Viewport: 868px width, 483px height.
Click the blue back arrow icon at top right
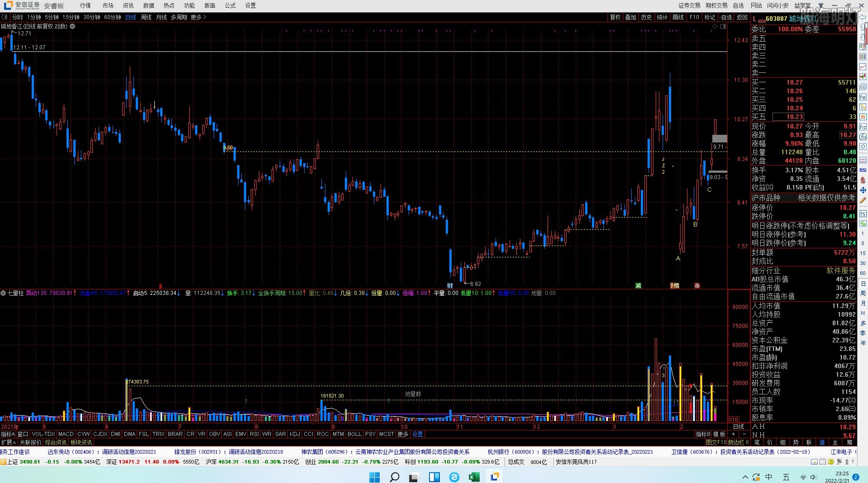tap(863, 17)
